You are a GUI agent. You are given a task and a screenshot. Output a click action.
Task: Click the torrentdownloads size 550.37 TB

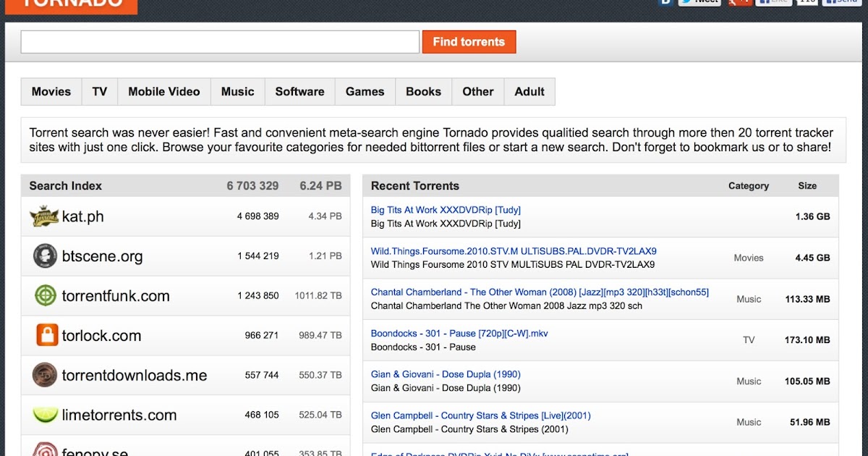click(320, 376)
